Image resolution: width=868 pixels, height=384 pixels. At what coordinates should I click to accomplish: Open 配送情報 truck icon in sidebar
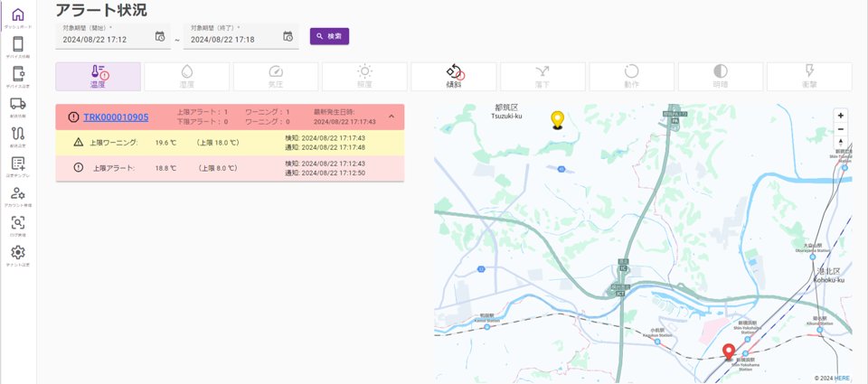point(18,104)
